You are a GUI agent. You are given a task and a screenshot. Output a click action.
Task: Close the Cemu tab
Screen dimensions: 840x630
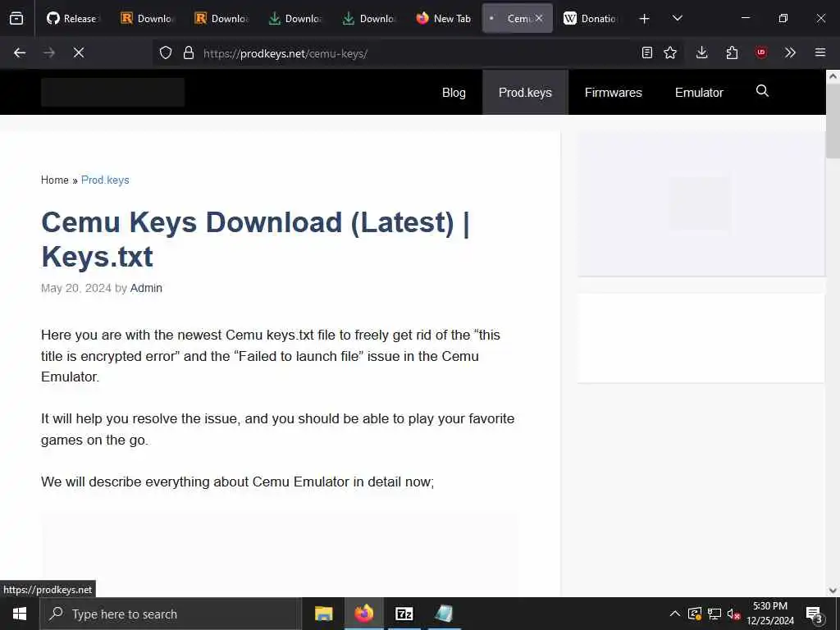(x=539, y=18)
